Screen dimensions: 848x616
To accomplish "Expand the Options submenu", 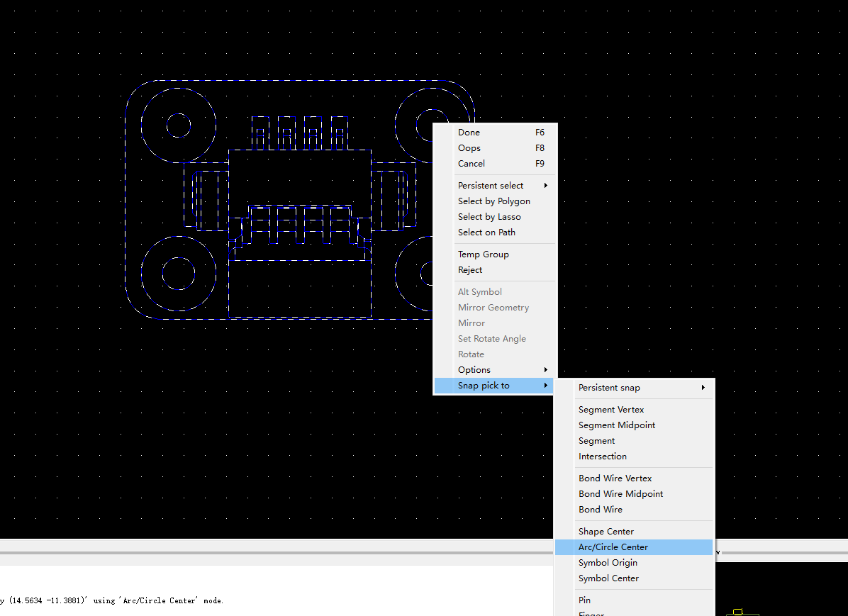I will point(495,370).
